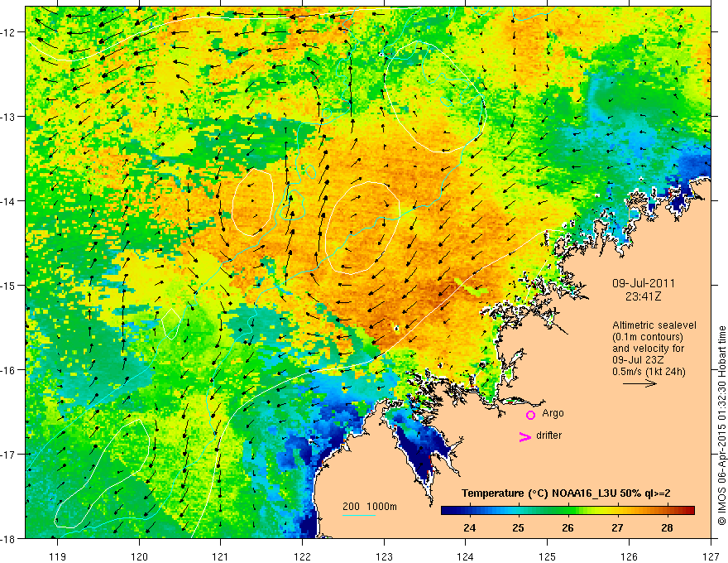This screenshot has height=563, width=728.
Task: Click latitude axis label -15
Action: [x=9, y=285]
